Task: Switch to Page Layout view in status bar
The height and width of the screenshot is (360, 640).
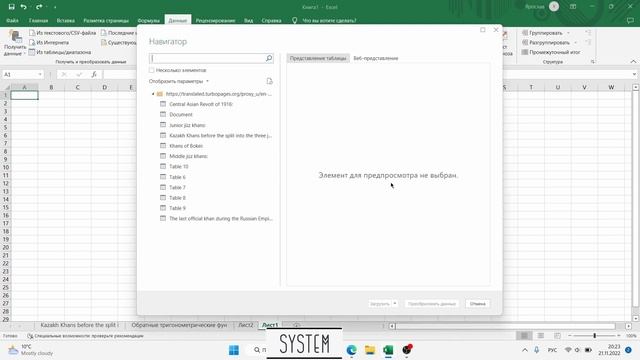Action: pos(541,336)
